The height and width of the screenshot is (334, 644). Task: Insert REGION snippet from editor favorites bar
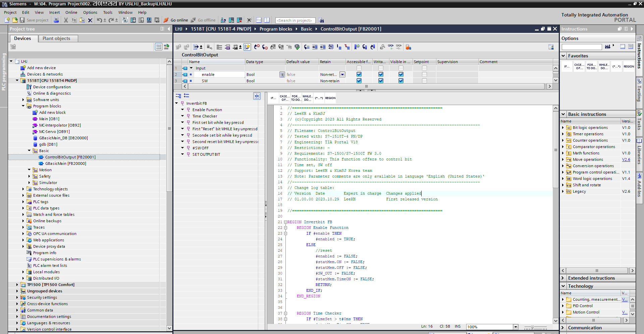(x=330, y=98)
